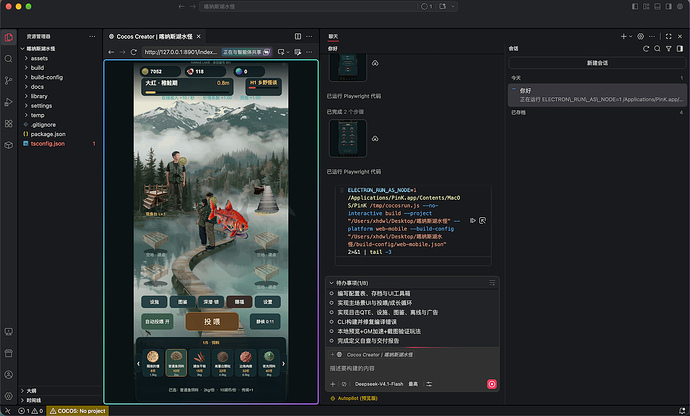Toggle the mute button in game
Screen dimensions: 690x416
pos(265,322)
